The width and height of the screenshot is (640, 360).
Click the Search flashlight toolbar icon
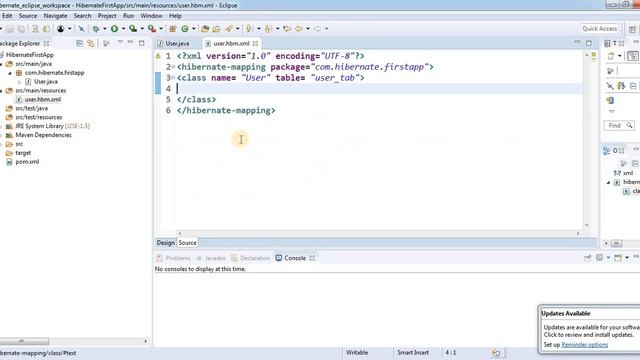229,29
